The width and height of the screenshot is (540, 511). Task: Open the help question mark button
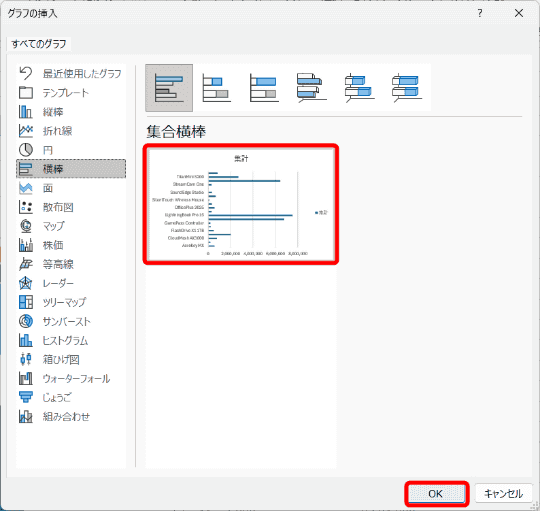pos(480,13)
